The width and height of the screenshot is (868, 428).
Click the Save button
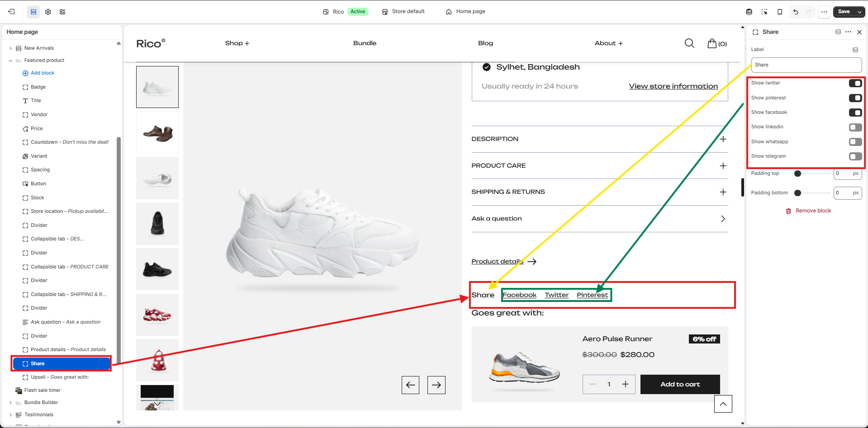pyautogui.click(x=844, y=12)
